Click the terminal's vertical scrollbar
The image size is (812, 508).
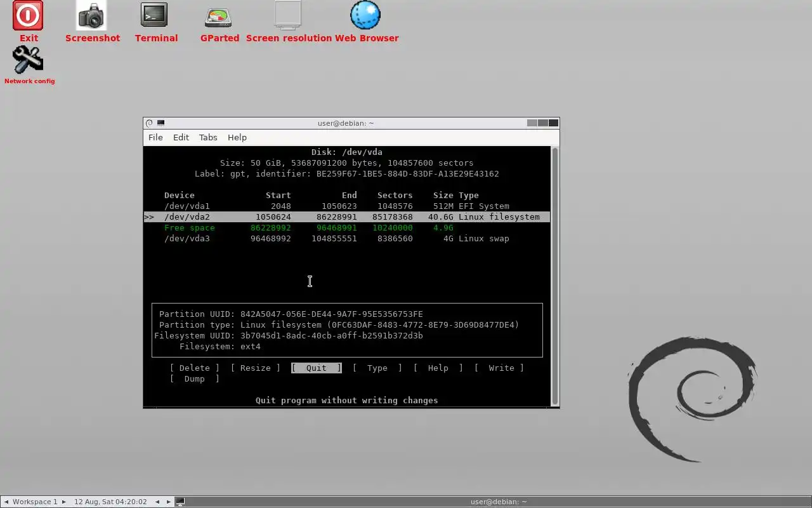[x=556, y=276]
